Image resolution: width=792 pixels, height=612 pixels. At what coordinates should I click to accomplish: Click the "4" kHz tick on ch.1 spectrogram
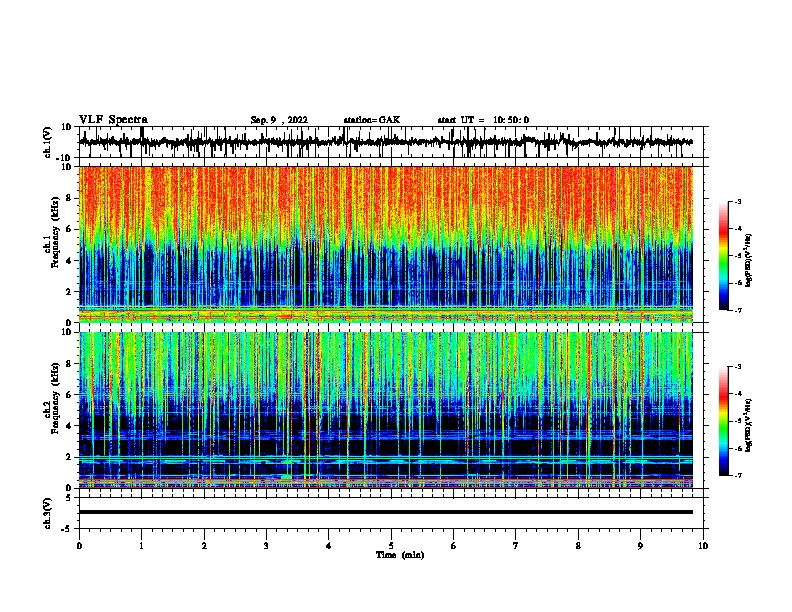click(x=69, y=261)
